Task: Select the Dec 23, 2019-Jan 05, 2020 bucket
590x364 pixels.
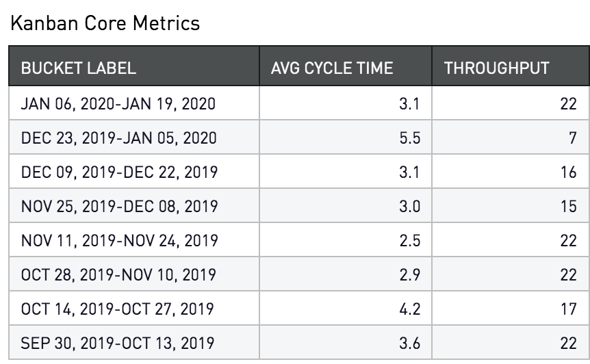Action: tap(118, 138)
